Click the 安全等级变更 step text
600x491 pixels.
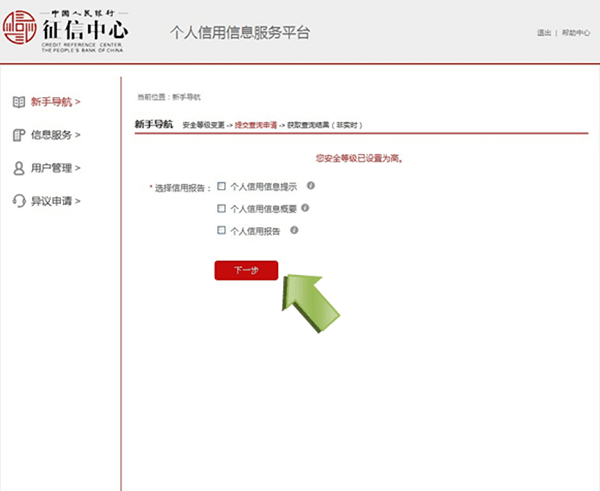(x=204, y=125)
